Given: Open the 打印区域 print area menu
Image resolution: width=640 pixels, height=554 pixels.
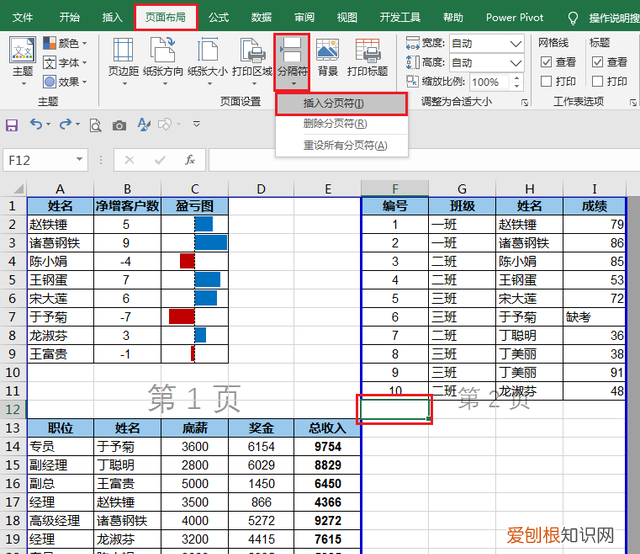Looking at the screenshot, I should pyautogui.click(x=252, y=61).
